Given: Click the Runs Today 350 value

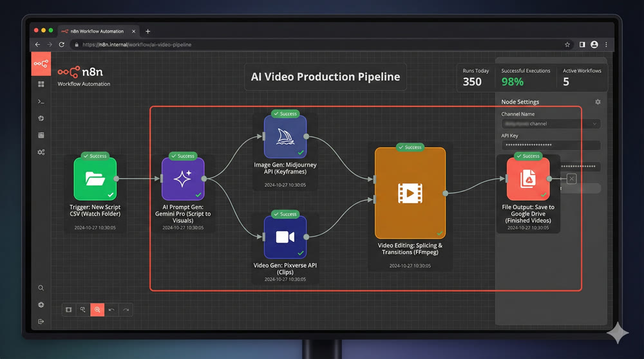Looking at the screenshot, I should pyautogui.click(x=472, y=82).
